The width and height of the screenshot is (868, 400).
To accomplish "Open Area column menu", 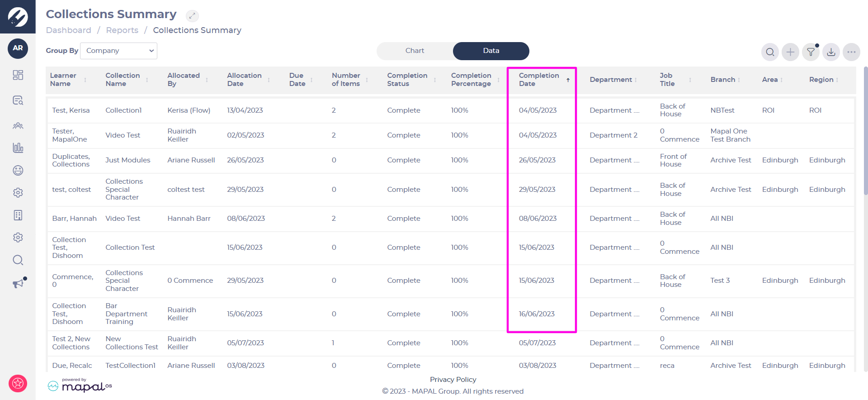I will coord(781,80).
